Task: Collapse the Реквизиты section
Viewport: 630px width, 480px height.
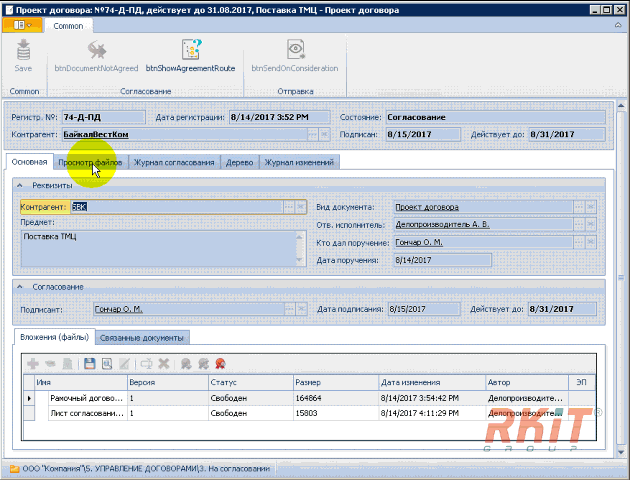Action: [21, 185]
